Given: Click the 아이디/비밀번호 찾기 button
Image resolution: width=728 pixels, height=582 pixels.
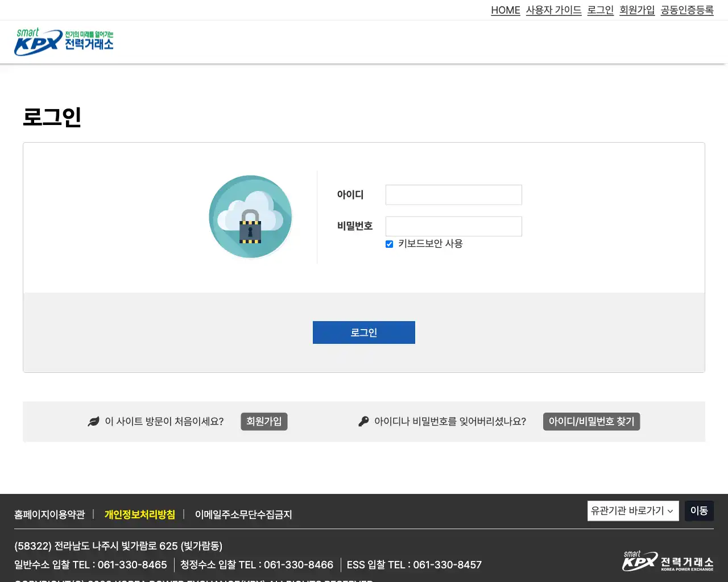Looking at the screenshot, I should pyautogui.click(x=591, y=421).
